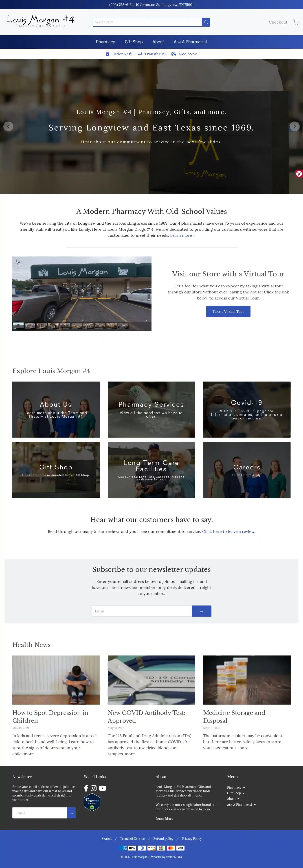Open the YouTube icon in footer

[103, 788]
